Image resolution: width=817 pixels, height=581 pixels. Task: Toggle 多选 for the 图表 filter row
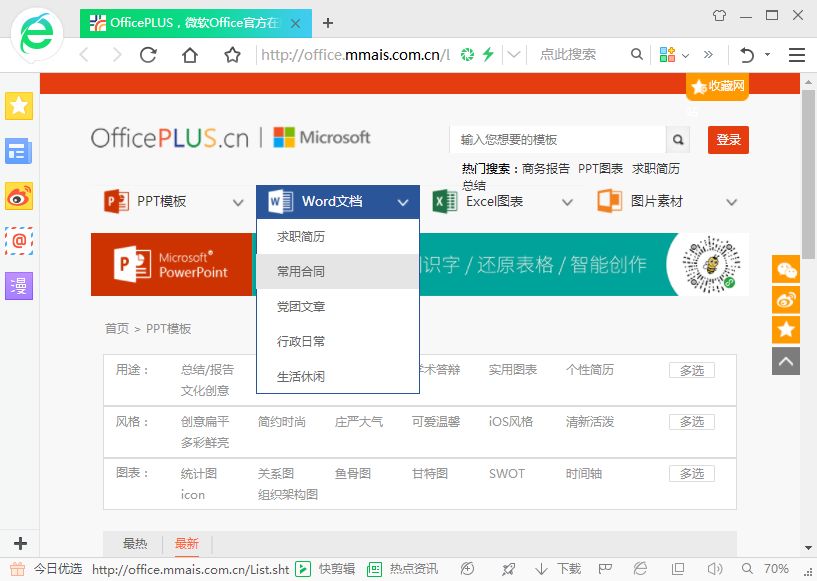(691, 474)
